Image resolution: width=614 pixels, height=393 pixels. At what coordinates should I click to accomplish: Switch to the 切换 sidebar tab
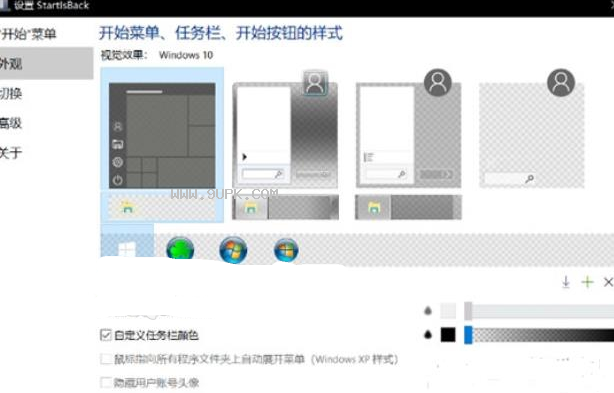11,94
